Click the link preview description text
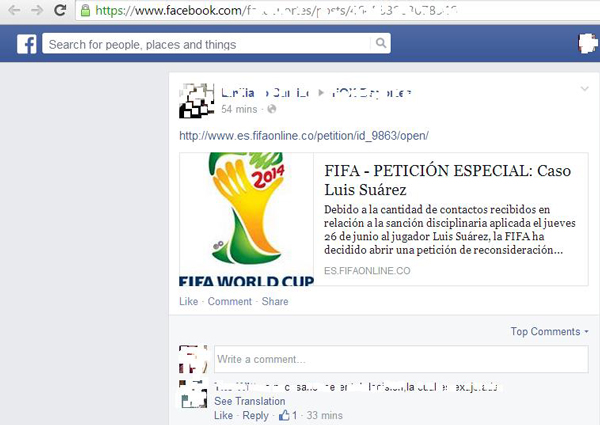Image resolution: width=600 pixels, height=425 pixels. click(x=450, y=230)
